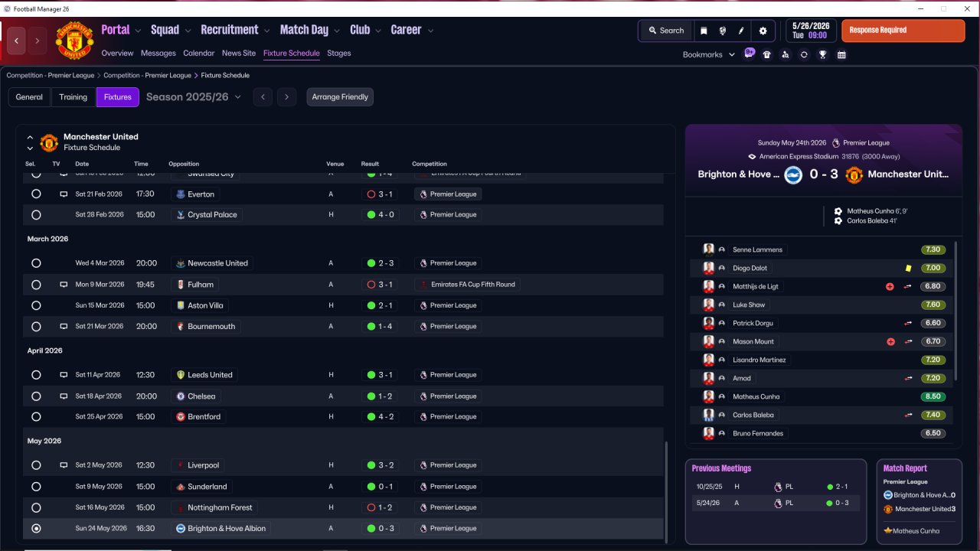Image resolution: width=980 pixels, height=551 pixels.
Task: Open the News Site sub-tab
Action: [x=239, y=54]
